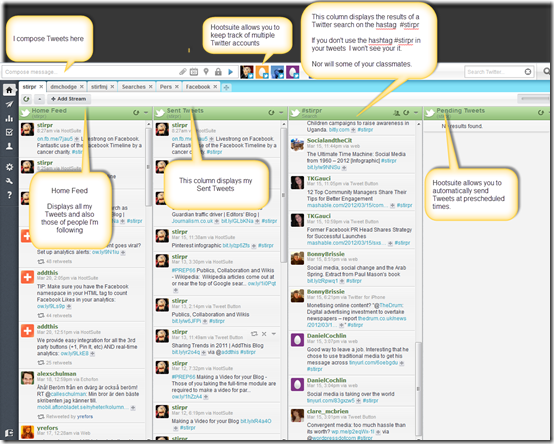Open the Sent Tweets column options dropdown
The width and height of the screenshot is (554, 444).
[x=281, y=113]
